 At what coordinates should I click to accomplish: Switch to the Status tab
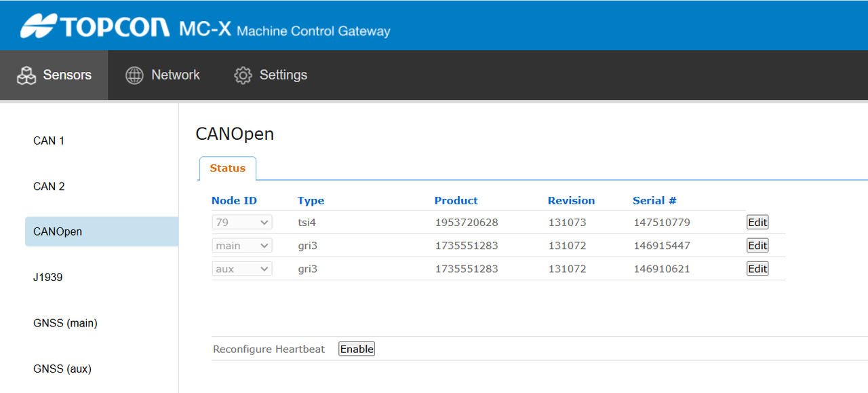click(x=227, y=168)
